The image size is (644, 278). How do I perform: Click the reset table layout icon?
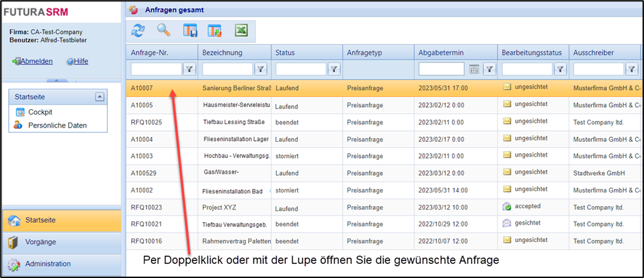pyautogui.click(x=215, y=31)
